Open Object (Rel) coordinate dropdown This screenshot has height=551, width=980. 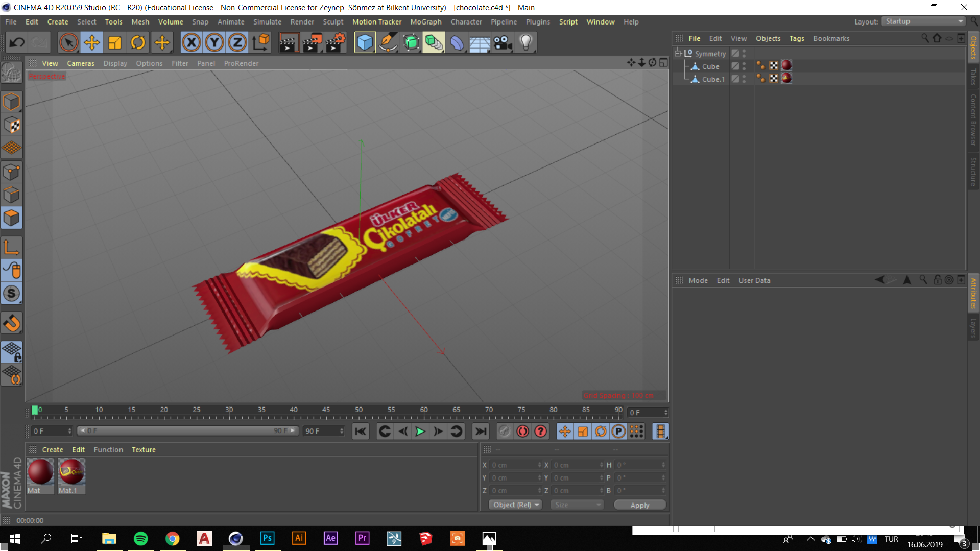pyautogui.click(x=516, y=505)
